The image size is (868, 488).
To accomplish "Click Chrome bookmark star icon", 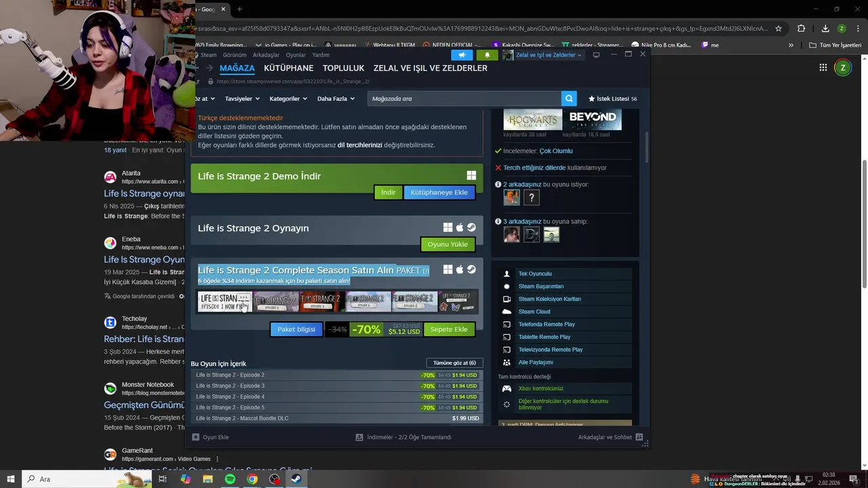I will [x=778, y=28].
